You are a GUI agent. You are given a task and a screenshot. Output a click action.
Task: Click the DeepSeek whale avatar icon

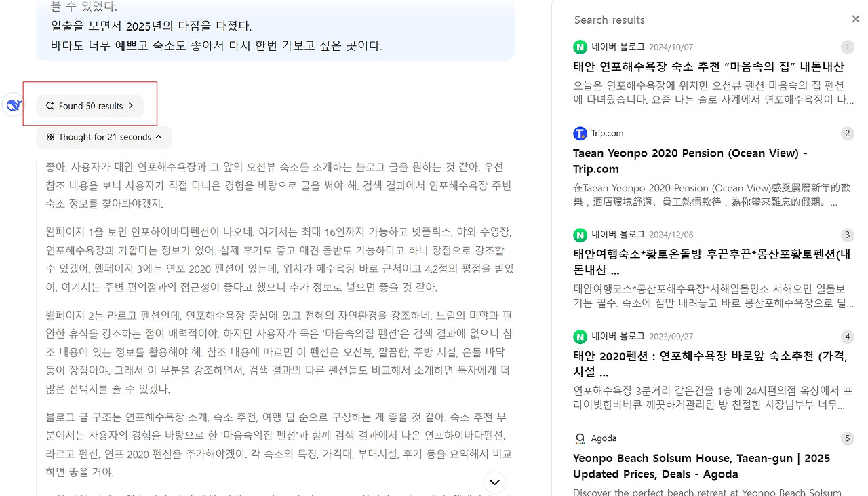12,104
